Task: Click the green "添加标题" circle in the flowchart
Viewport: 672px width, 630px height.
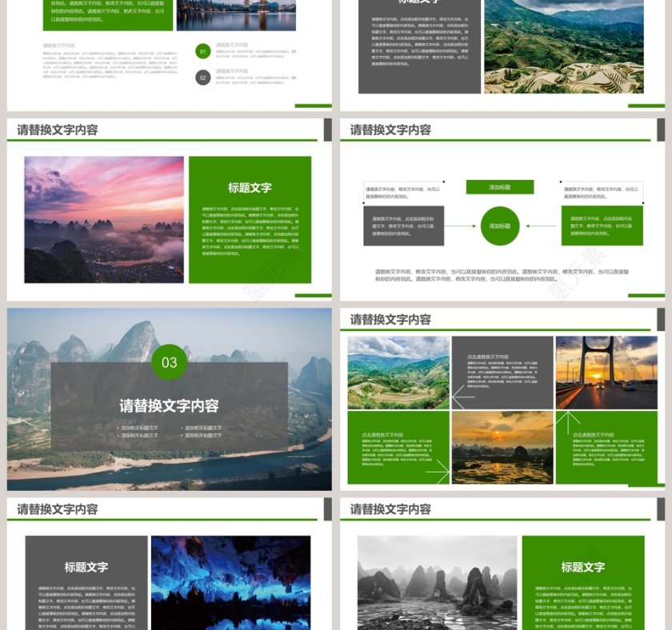Action: (500, 225)
